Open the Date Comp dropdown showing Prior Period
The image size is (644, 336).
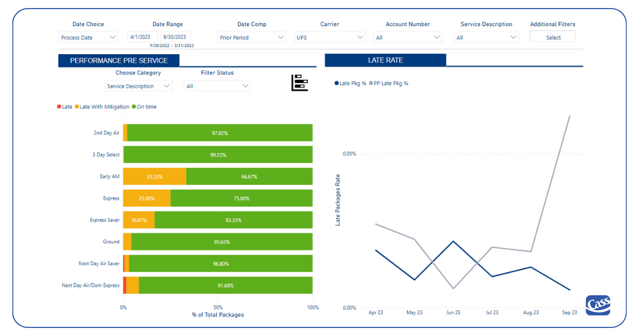click(252, 38)
